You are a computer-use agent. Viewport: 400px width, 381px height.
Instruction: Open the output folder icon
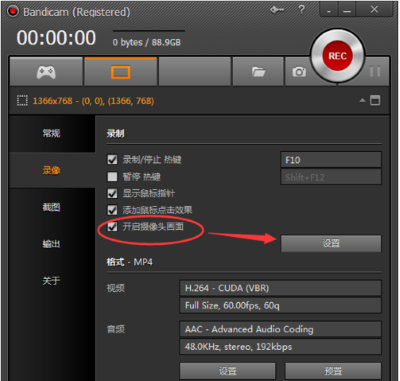pos(258,71)
